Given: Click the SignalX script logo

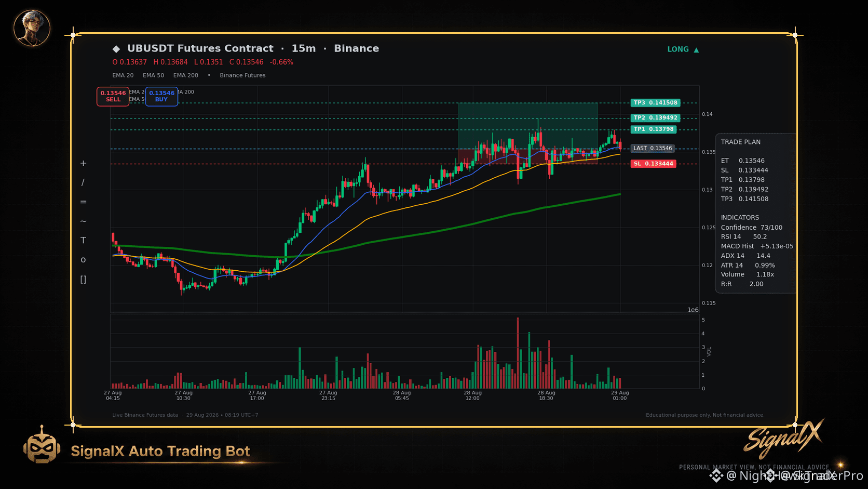Looking at the screenshot, I should point(784,438).
